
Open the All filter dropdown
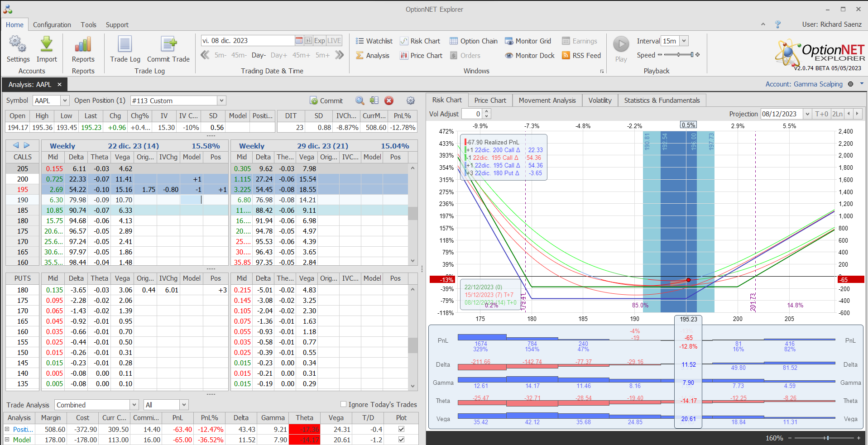(184, 405)
